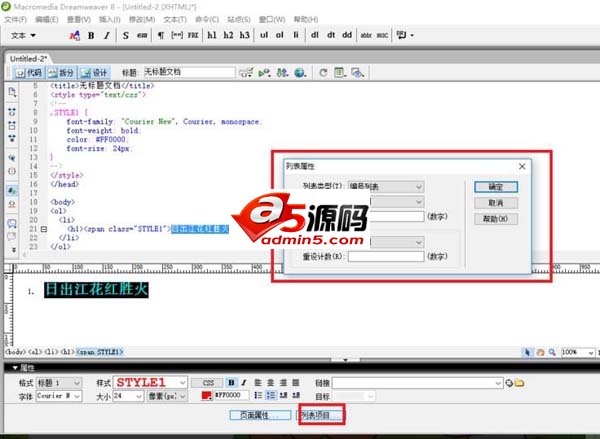Open 列表类型 dropdown in dialog
This screenshot has width=600, height=439.
click(386, 186)
